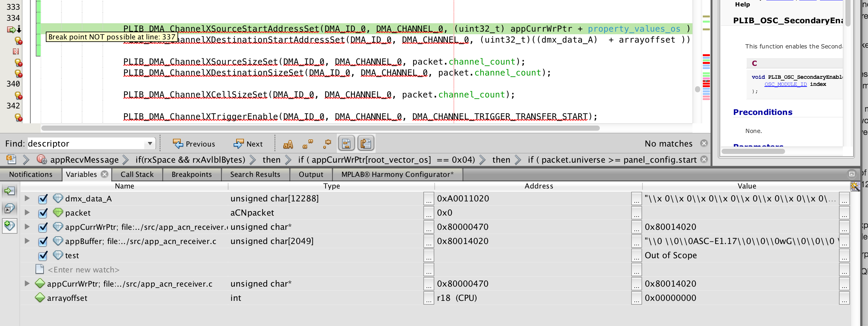Viewport: 868px width, 326px height.
Task: Click the Previous find button
Action: 194,144
